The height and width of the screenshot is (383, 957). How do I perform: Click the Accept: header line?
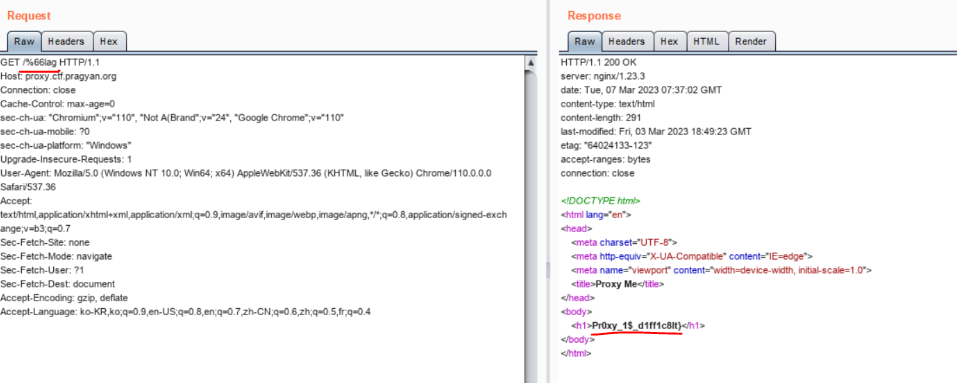pos(16,201)
